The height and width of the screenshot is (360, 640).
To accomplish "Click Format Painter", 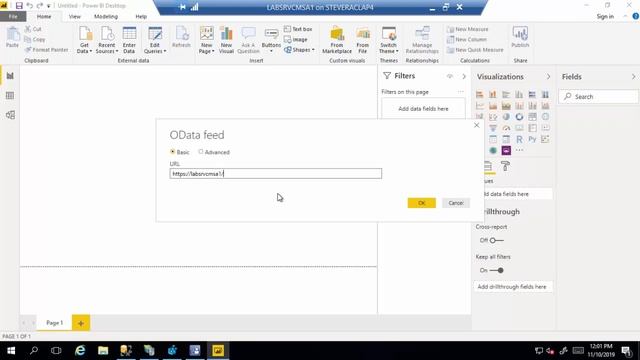I will pyautogui.click(x=46, y=49).
